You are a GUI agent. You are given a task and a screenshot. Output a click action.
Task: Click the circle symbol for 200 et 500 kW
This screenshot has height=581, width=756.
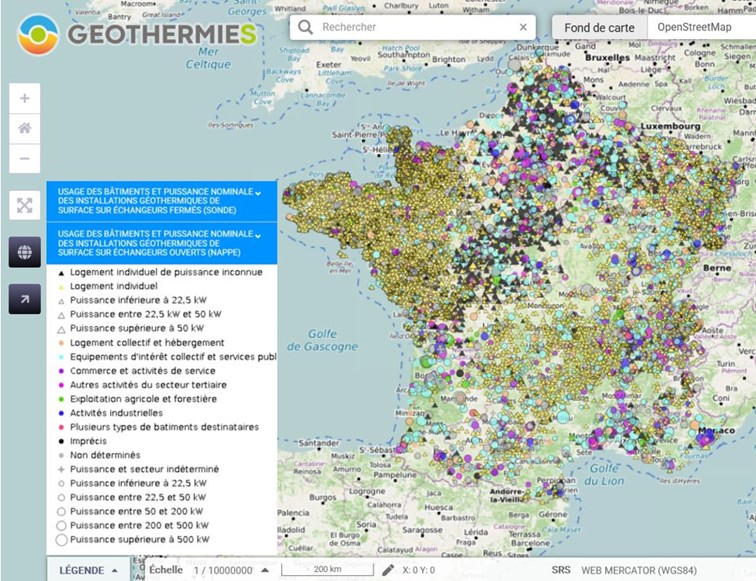pos(61,526)
